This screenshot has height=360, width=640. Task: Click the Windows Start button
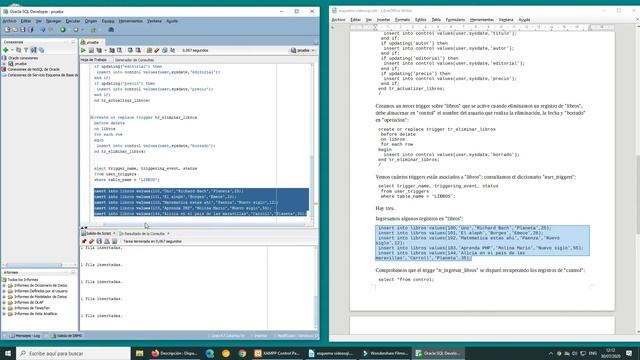8,353
